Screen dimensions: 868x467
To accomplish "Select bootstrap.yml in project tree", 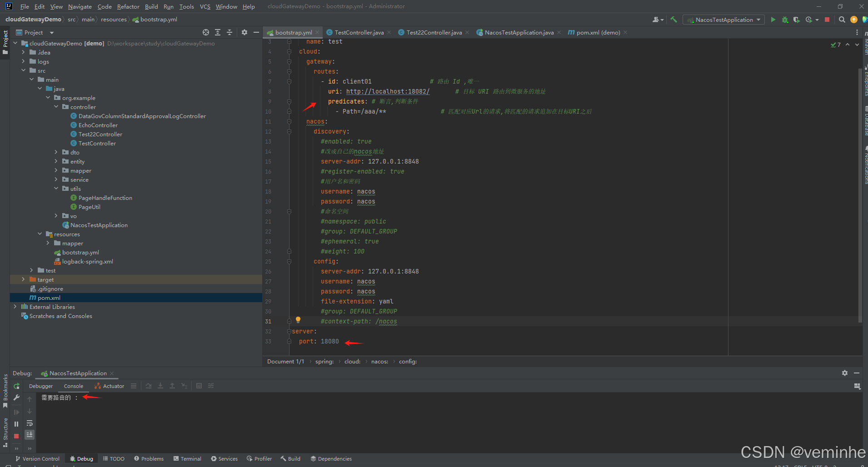I will [x=80, y=252].
